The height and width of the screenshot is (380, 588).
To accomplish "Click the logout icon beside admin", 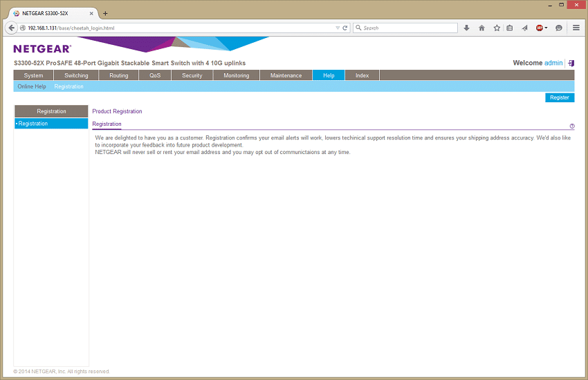I will coord(571,63).
